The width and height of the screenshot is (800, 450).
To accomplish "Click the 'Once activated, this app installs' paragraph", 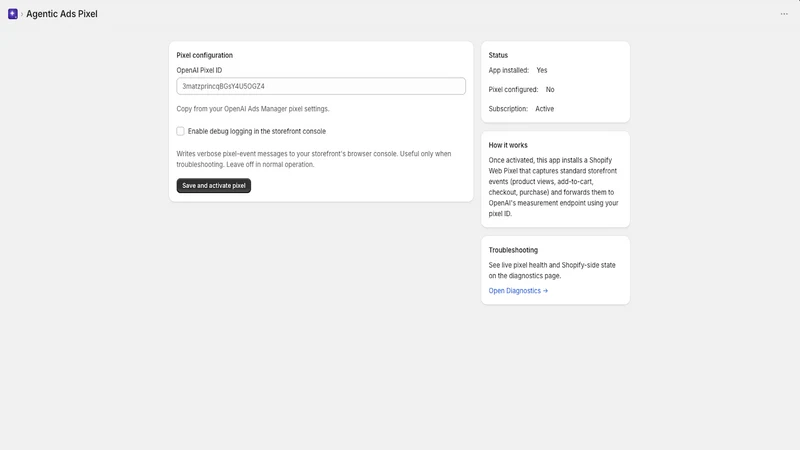I will (554, 187).
